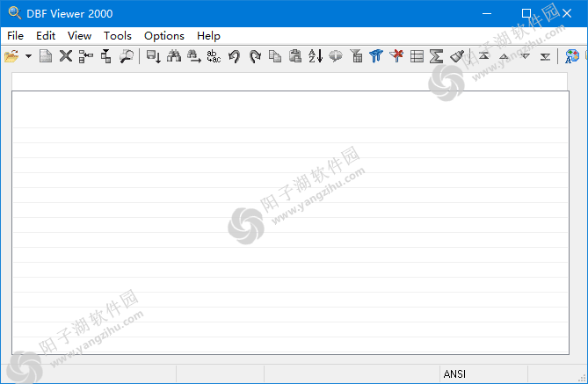Jump to last record with bottom arrow
The height and width of the screenshot is (384, 588).
(x=545, y=56)
